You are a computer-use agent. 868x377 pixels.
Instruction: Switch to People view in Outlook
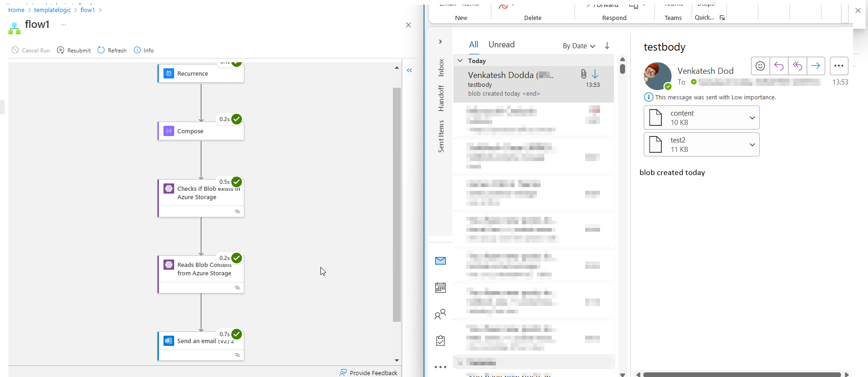pos(440,314)
